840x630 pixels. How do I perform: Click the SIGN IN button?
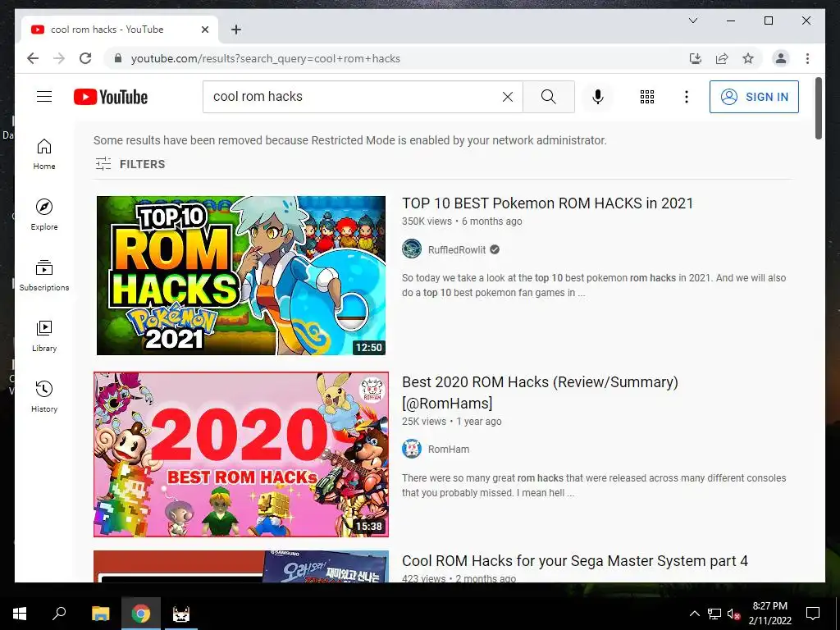tap(754, 97)
